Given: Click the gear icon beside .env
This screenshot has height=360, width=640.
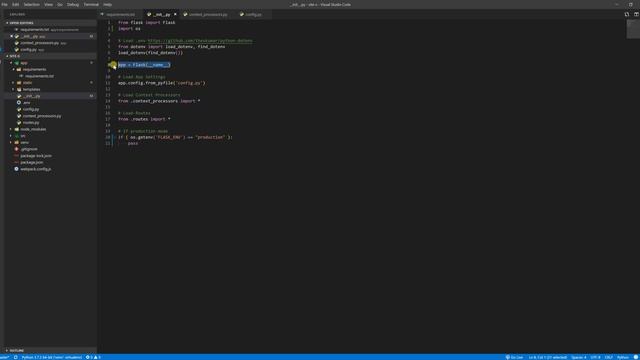Looking at the screenshot, I should click(19, 102).
